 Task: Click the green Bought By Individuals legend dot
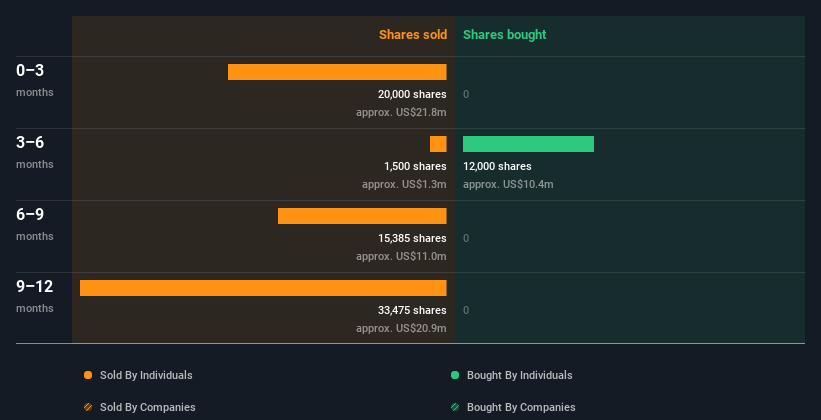455,375
